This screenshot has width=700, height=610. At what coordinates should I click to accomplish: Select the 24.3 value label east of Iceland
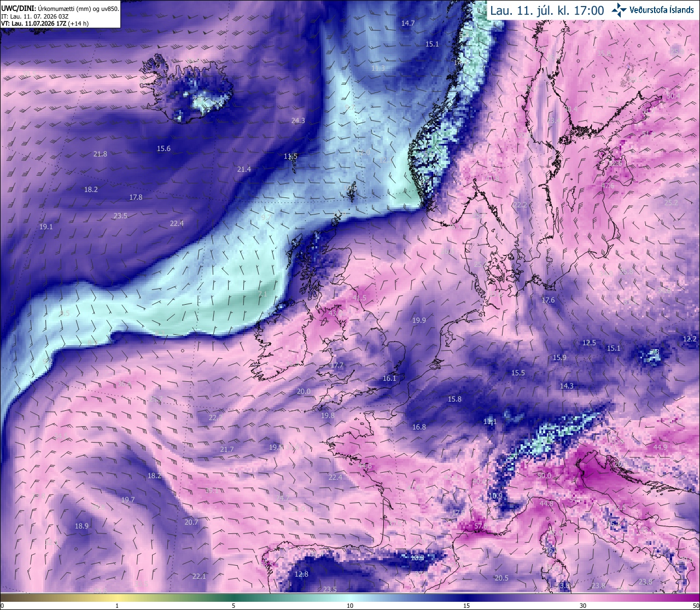pyautogui.click(x=298, y=121)
